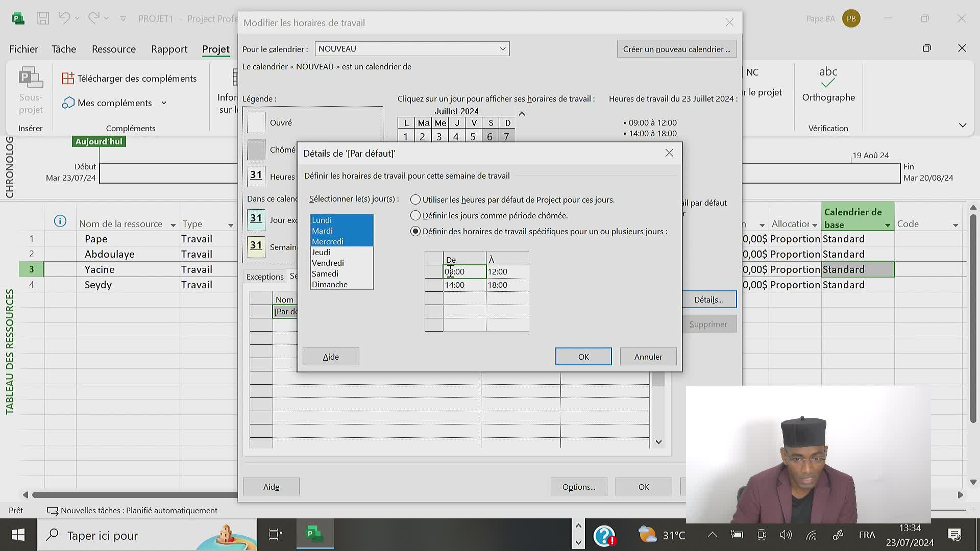Open the Code column filter dropdown
This screenshot has width=980, height=551.
955,225
